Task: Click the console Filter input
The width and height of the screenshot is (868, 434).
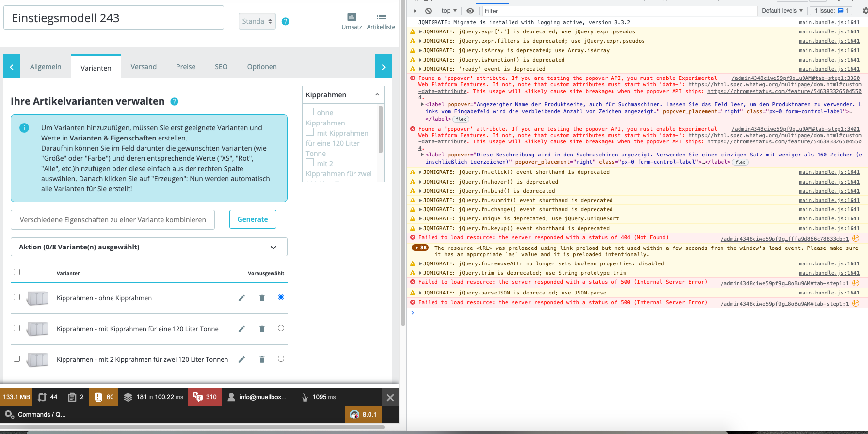Action: (x=619, y=11)
